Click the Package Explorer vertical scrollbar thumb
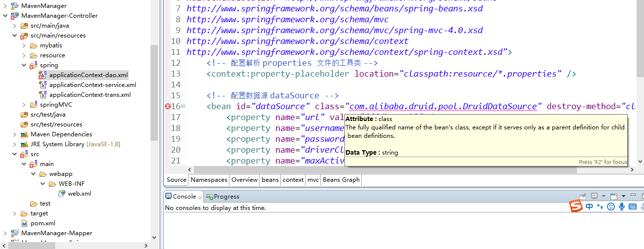 [x=154, y=92]
